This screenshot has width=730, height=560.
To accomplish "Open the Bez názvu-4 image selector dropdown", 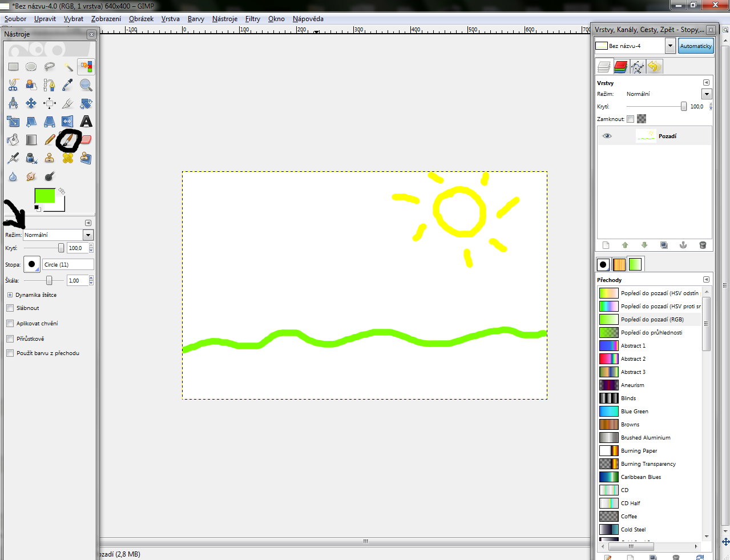I will coord(671,46).
